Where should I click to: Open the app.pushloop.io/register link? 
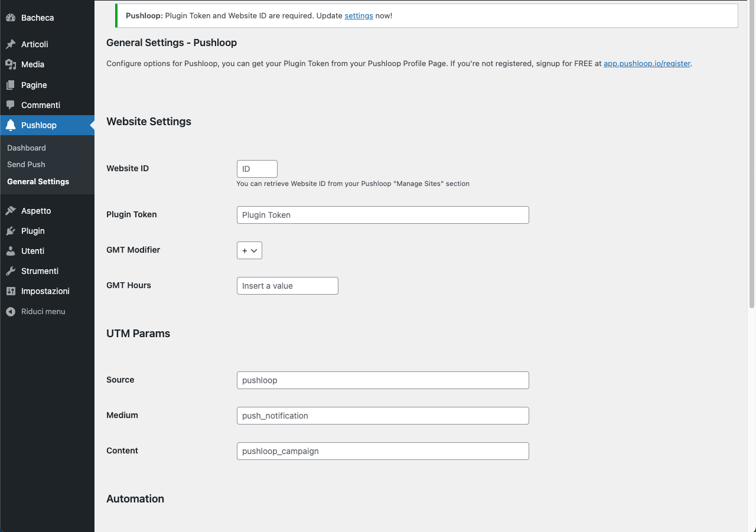click(x=647, y=63)
